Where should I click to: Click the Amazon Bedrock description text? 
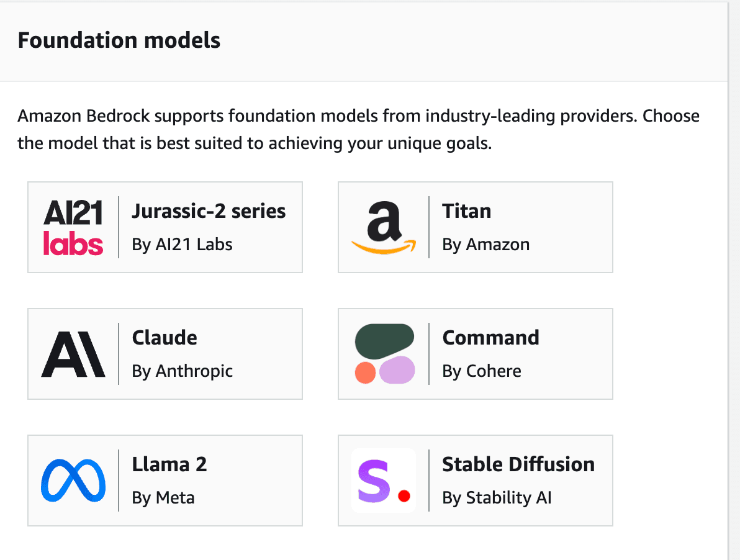359,129
